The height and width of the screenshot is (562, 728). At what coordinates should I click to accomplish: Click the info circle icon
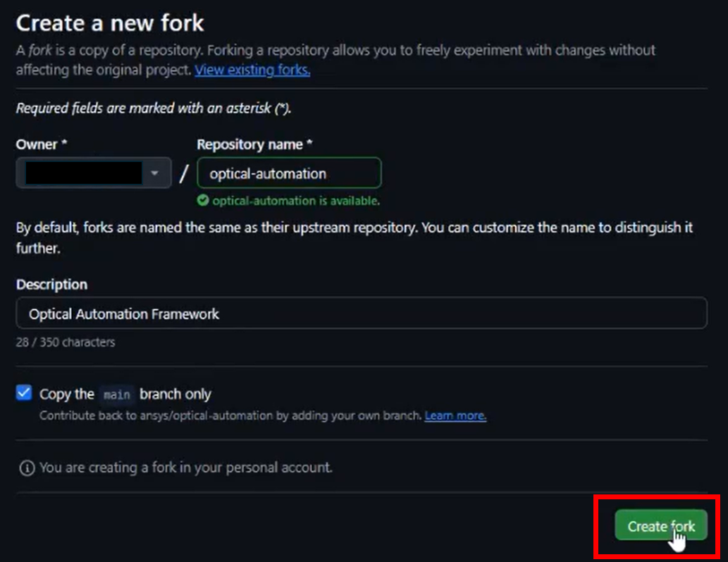tap(27, 468)
